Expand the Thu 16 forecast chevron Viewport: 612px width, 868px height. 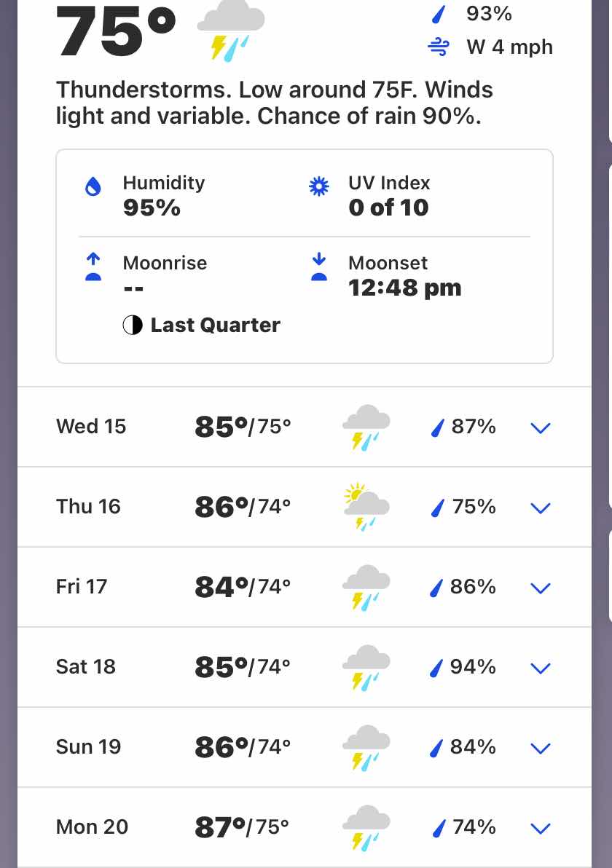click(x=541, y=508)
